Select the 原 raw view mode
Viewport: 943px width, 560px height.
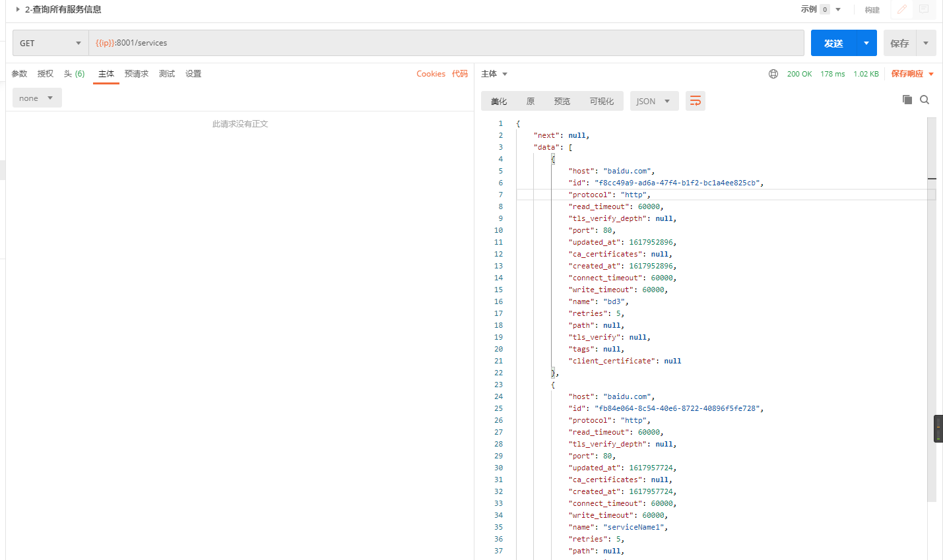coord(531,101)
